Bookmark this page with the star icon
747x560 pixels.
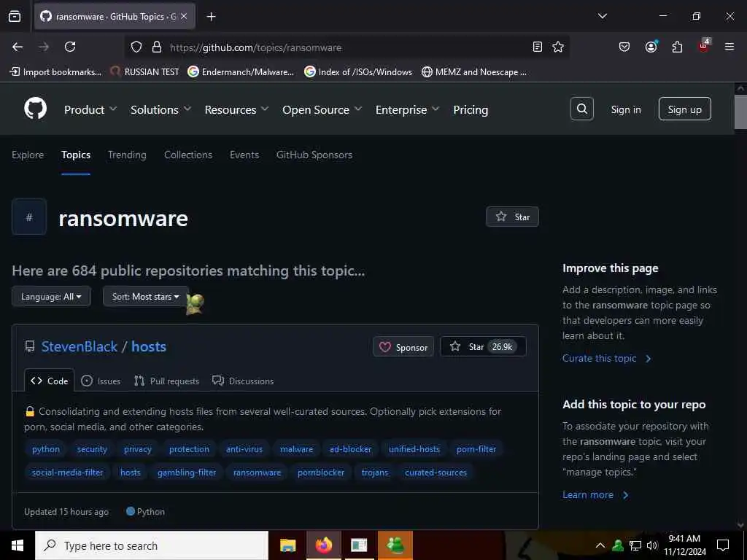tap(558, 47)
